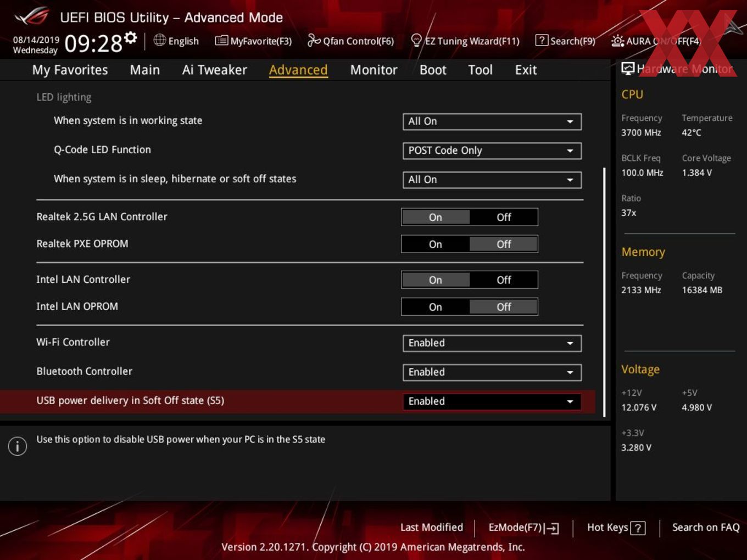Set Intel LAN OPROM to On

coord(436,307)
